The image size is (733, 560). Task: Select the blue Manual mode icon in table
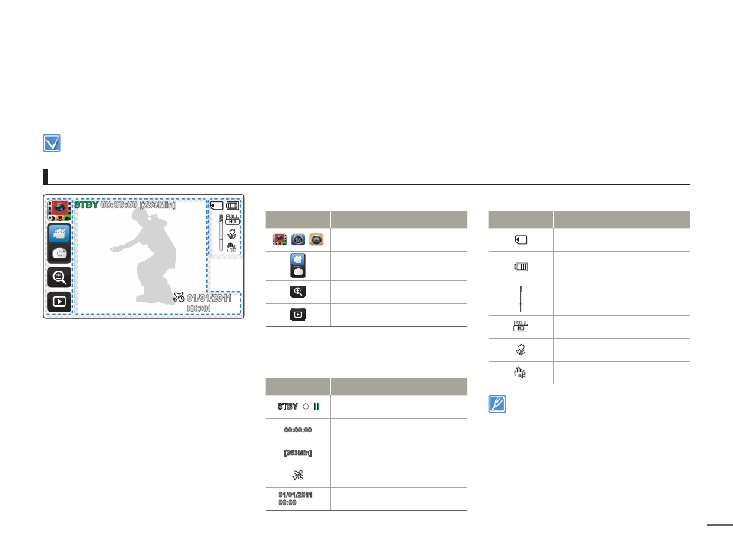tap(298, 239)
